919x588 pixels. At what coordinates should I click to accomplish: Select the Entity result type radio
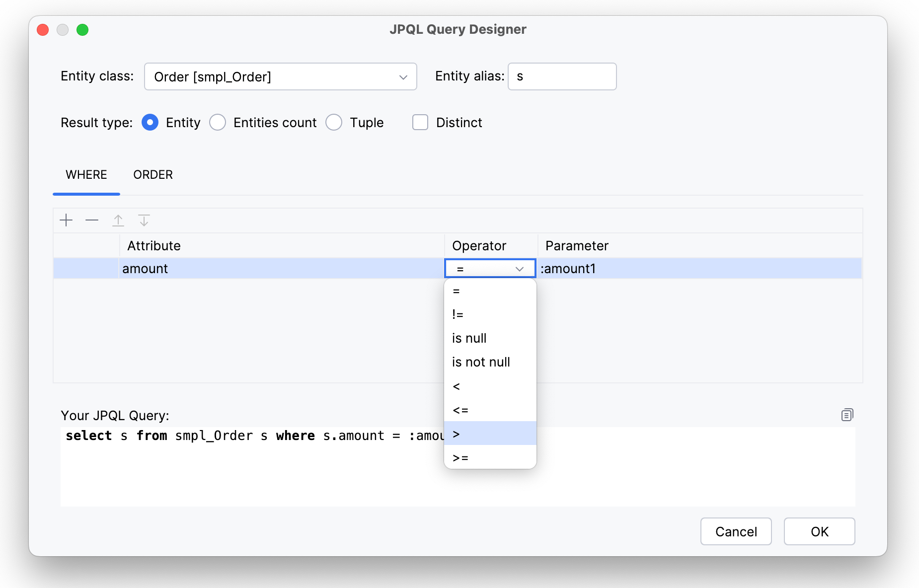(x=150, y=122)
